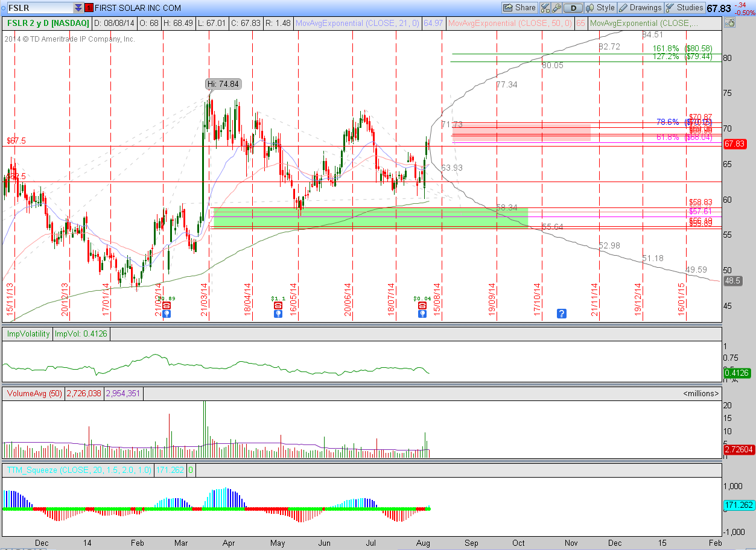Click the FSLR 2 y D [NASDAQ] label
This screenshot has width=756, height=550.
(x=48, y=24)
